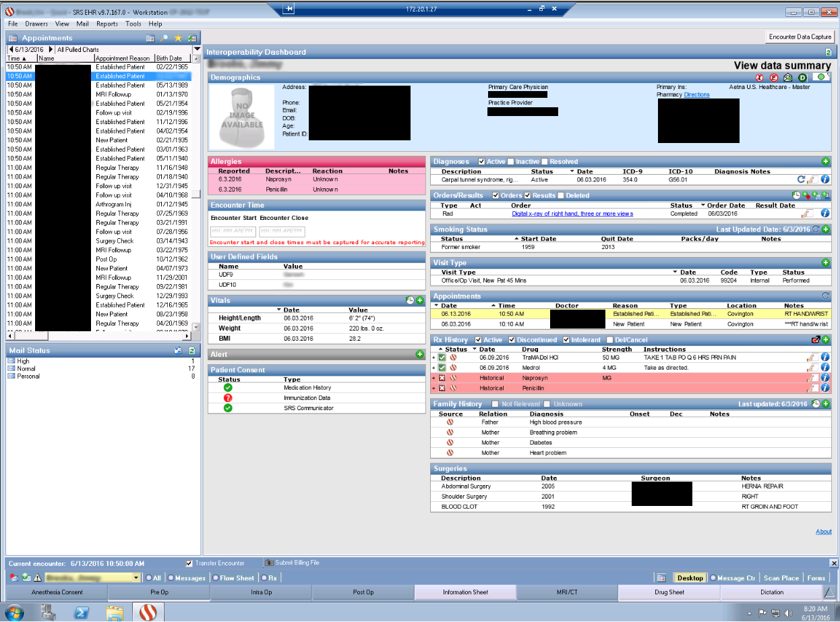Switch to the Drug Sheet tab
The height and width of the screenshot is (622, 840).
pos(669,592)
